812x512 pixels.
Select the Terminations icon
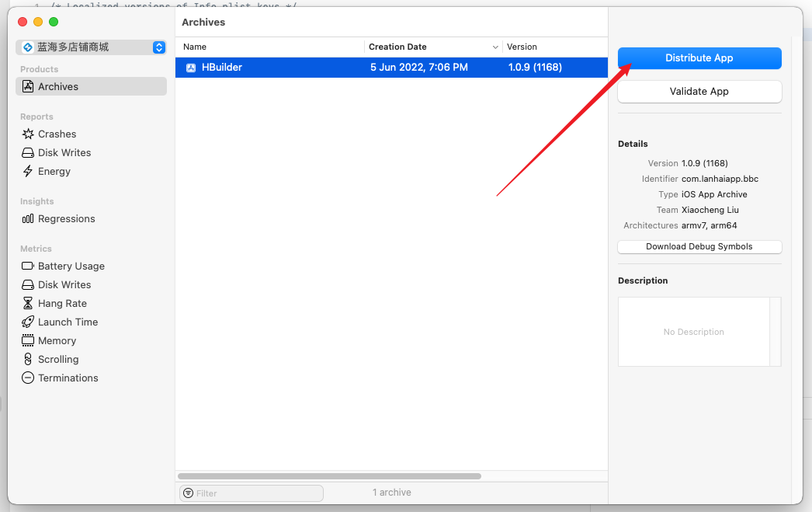click(28, 378)
